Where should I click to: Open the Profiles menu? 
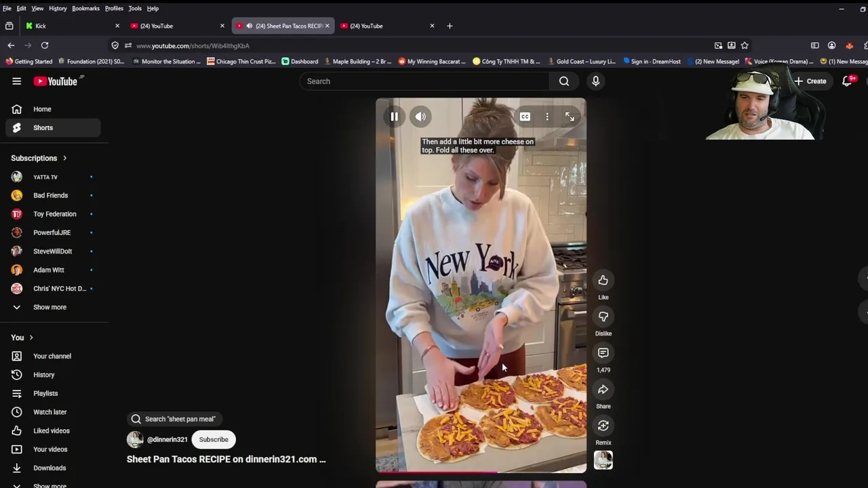(x=114, y=8)
